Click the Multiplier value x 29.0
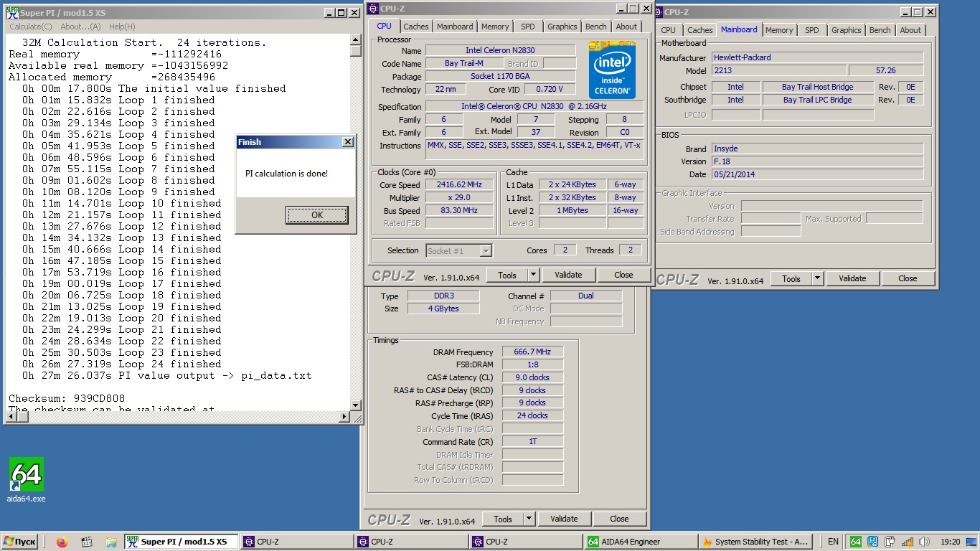Screen dimensions: 980x551 click(x=460, y=197)
